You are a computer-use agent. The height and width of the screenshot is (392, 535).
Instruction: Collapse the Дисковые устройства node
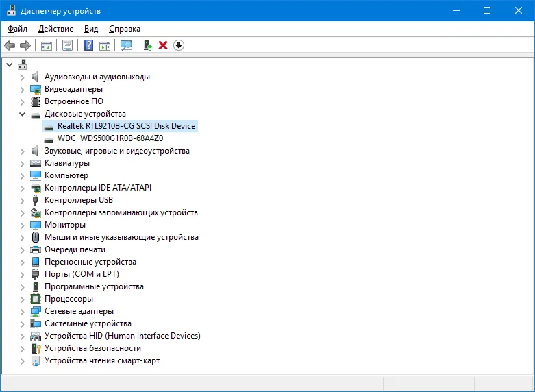tap(22, 114)
